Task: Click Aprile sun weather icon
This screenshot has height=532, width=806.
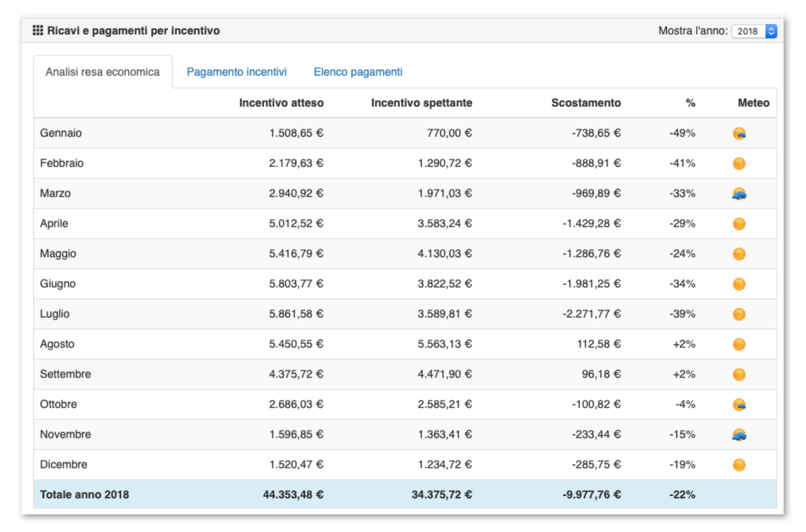Action: coord(739,223)
